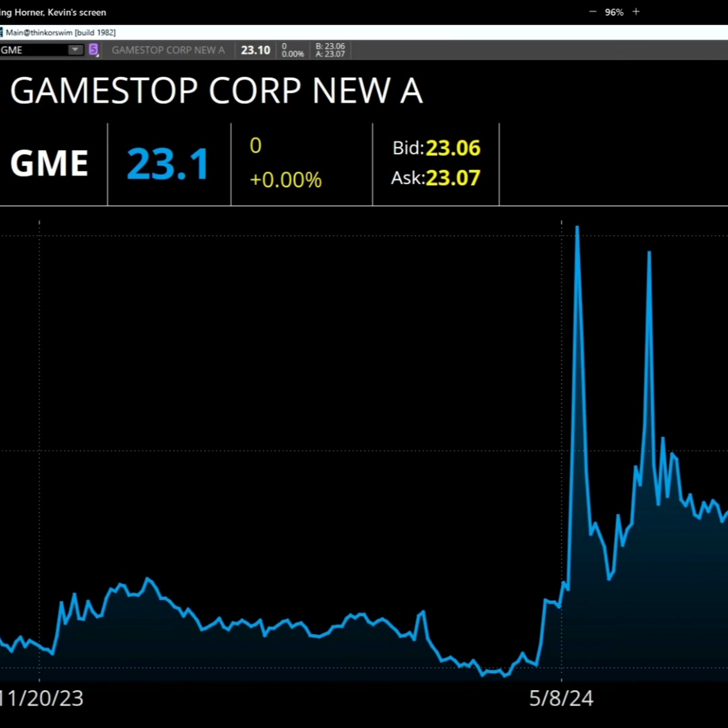The width and height of the screenshot is (728, 728).
Task: Click the yellow +0.00% percent change
Action: pyautogui.click(x=286, y=180)
